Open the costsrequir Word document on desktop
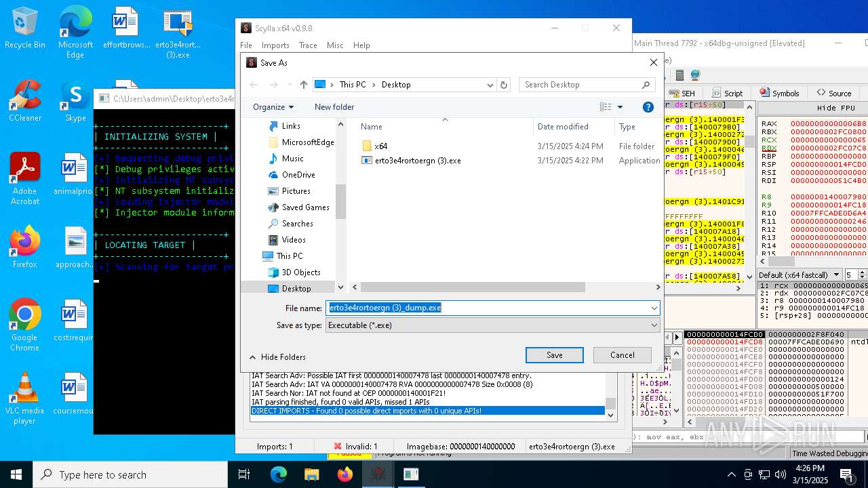This screenshot has height=488, width=868. (x=73, y=321)
